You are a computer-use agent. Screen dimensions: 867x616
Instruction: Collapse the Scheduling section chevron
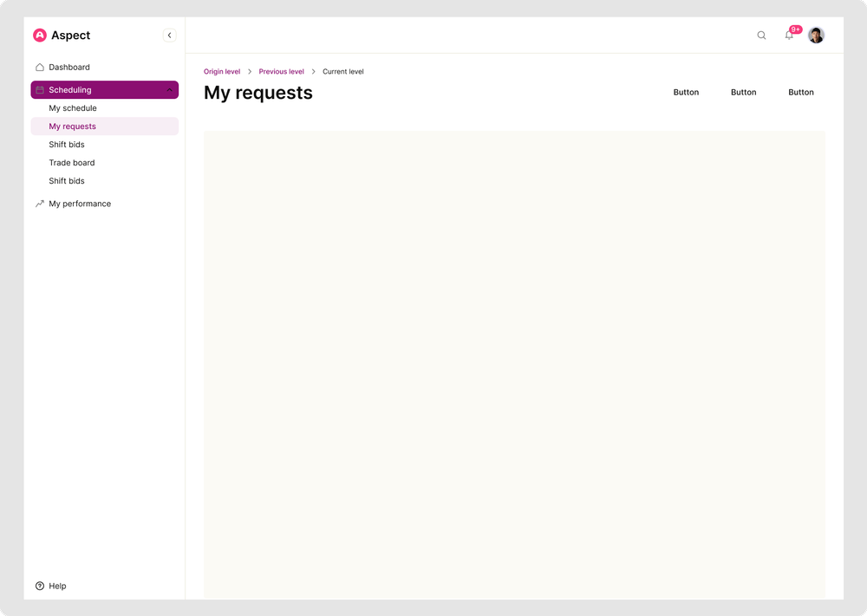(x=169, y=89)
